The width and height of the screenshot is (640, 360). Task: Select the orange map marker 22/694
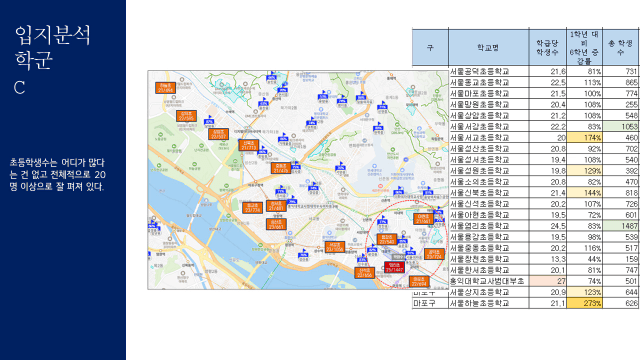click(419, 281)
